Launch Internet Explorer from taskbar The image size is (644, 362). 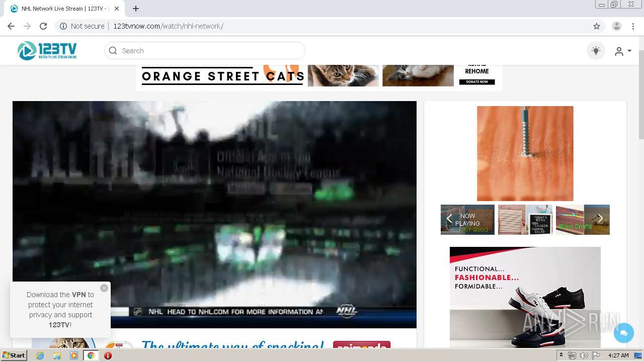pyautogui.click(x=40, y=355)
